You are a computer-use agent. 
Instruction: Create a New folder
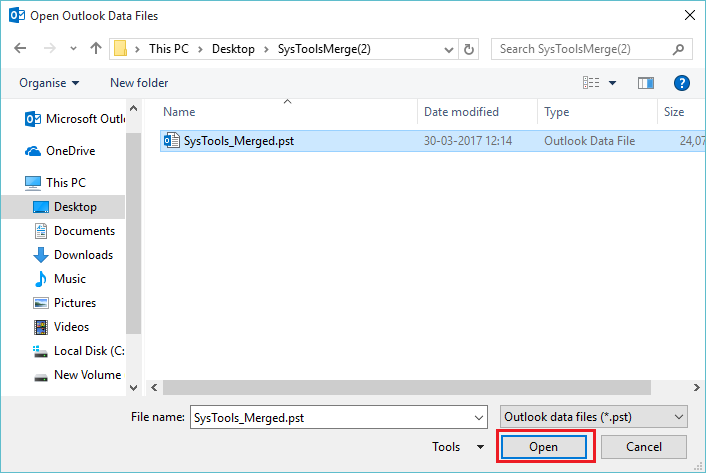pyautogui.click(x=139, y=83)
